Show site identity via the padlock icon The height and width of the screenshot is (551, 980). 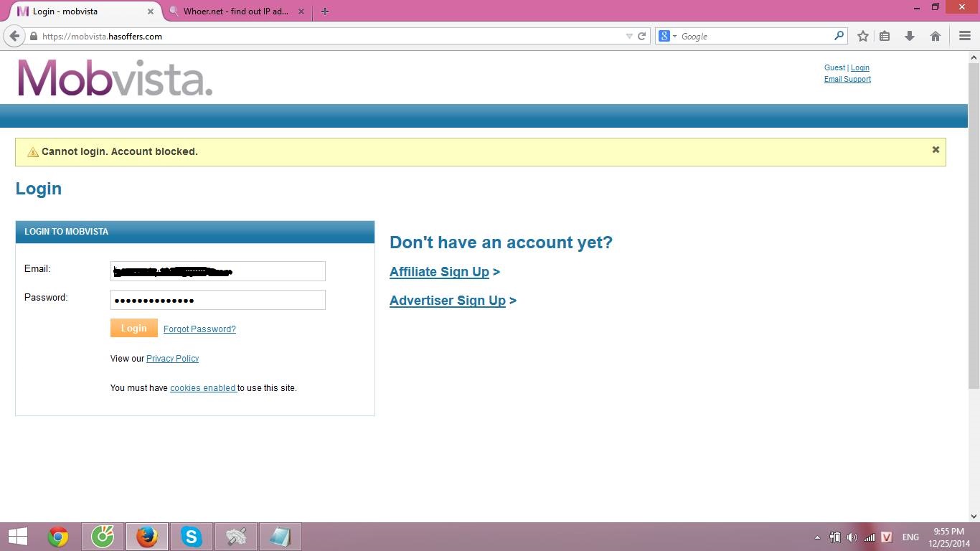(33, 36)
